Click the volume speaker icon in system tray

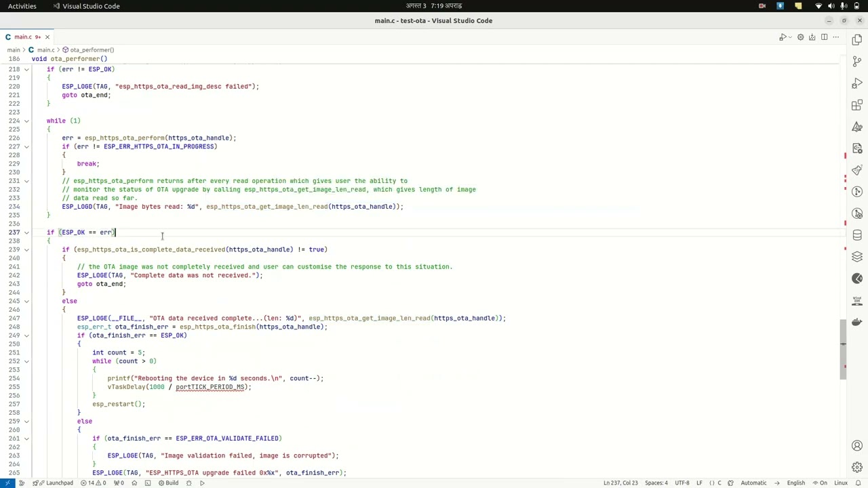[831, 6]
